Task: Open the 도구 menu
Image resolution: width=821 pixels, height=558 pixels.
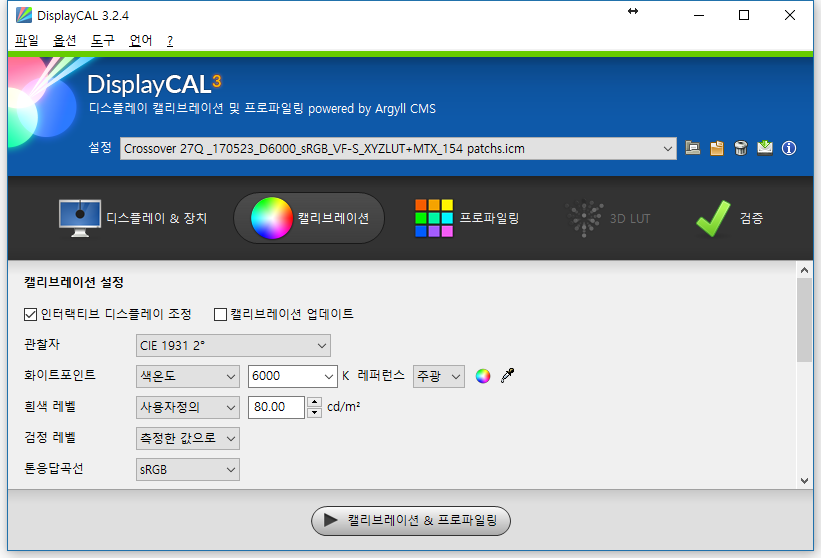Action: (103, 41)
